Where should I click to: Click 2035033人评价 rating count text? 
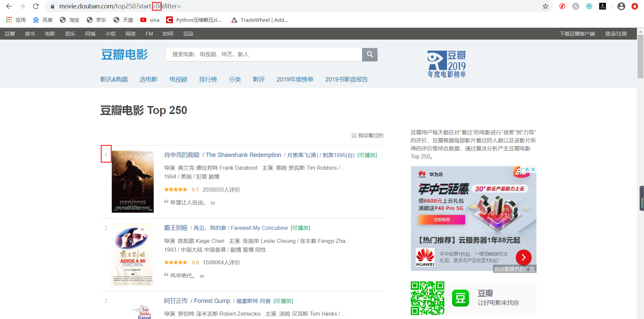point(221,190)
